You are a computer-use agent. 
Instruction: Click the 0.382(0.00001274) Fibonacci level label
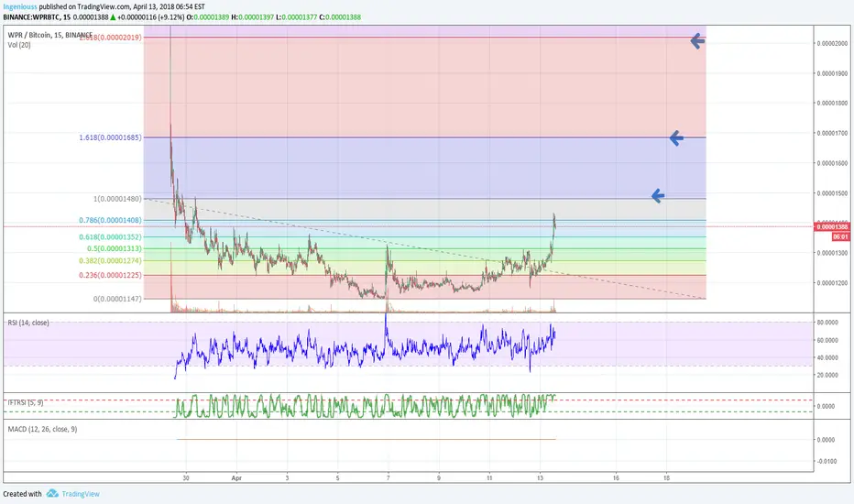[110, 260]
